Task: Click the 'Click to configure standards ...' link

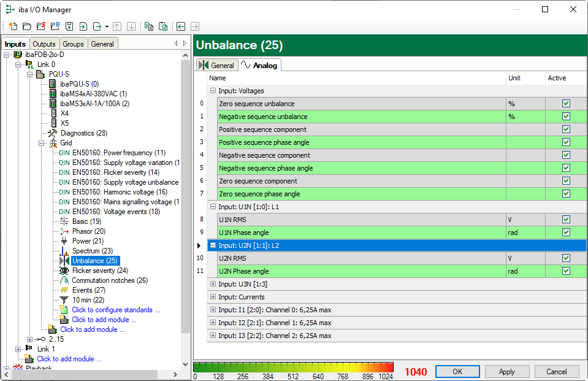Action: click(115, 310)
